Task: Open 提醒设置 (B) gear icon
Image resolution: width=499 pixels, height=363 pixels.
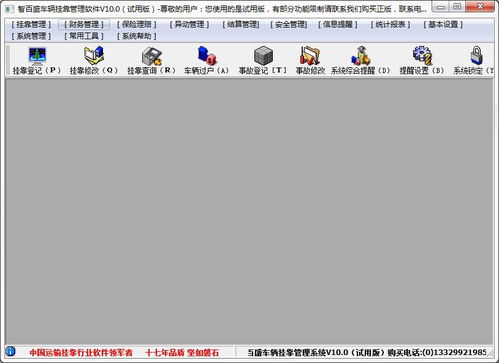Action: (x=422, y=55)
